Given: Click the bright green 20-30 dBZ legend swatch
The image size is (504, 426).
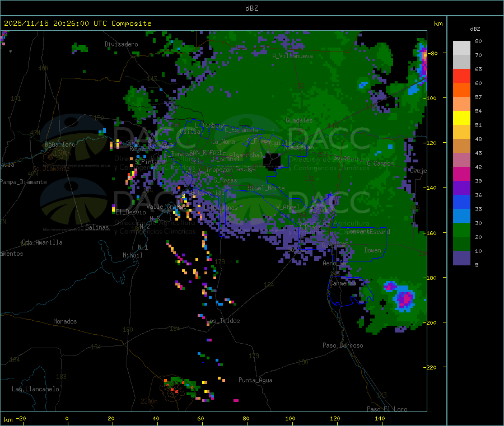Looking at the screenshot, I should (461, 230).
